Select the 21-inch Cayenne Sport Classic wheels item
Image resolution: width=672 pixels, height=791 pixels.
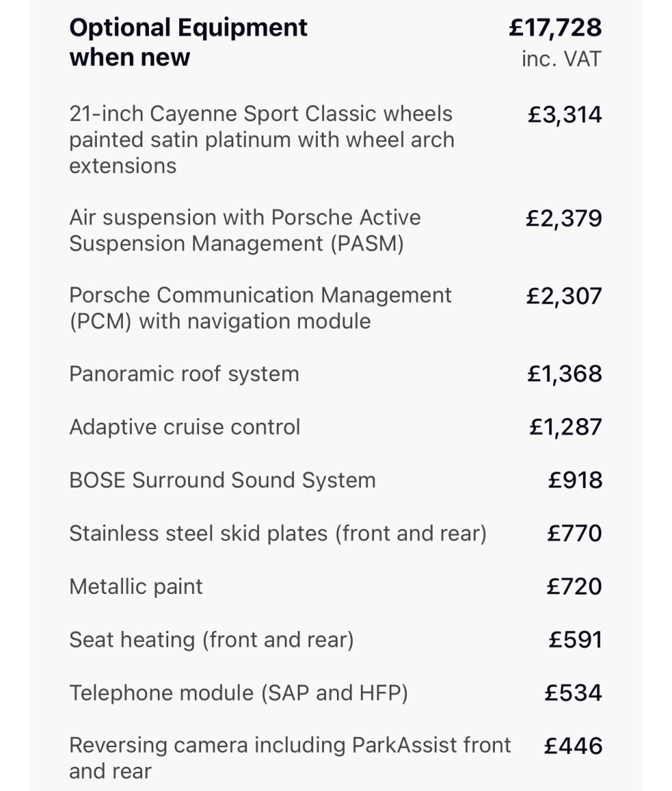click(262, 139)
